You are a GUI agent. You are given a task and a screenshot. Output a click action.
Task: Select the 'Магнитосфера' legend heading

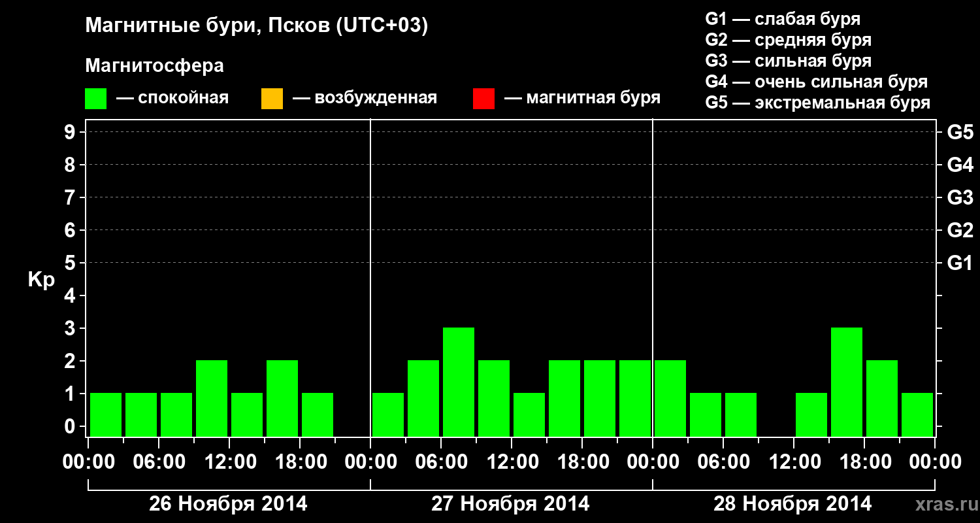[x=154, y=66]
